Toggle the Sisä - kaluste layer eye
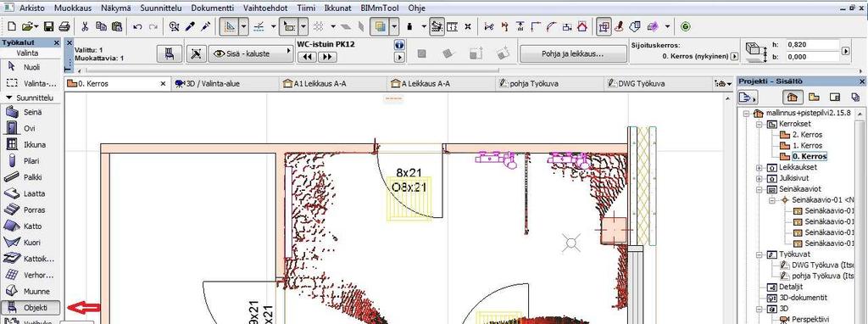Viewport: 868px width, 324px height. point(220,53)
